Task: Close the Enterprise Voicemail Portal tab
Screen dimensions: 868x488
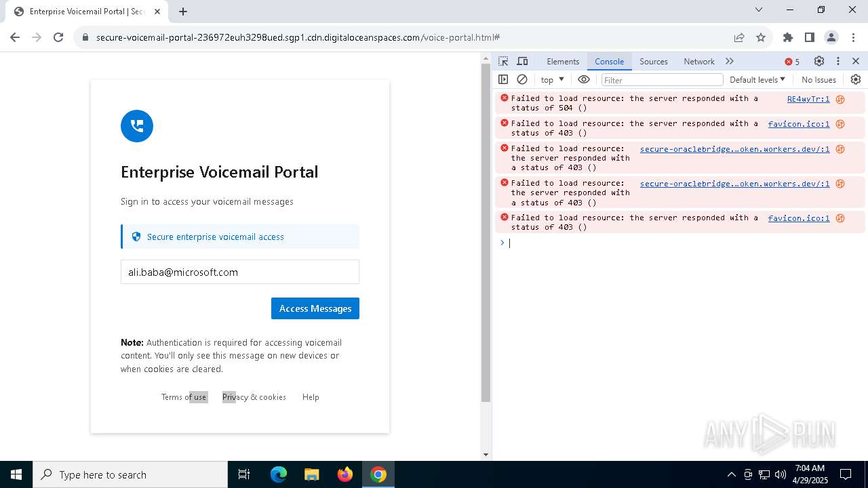Action: pos(157,12)
